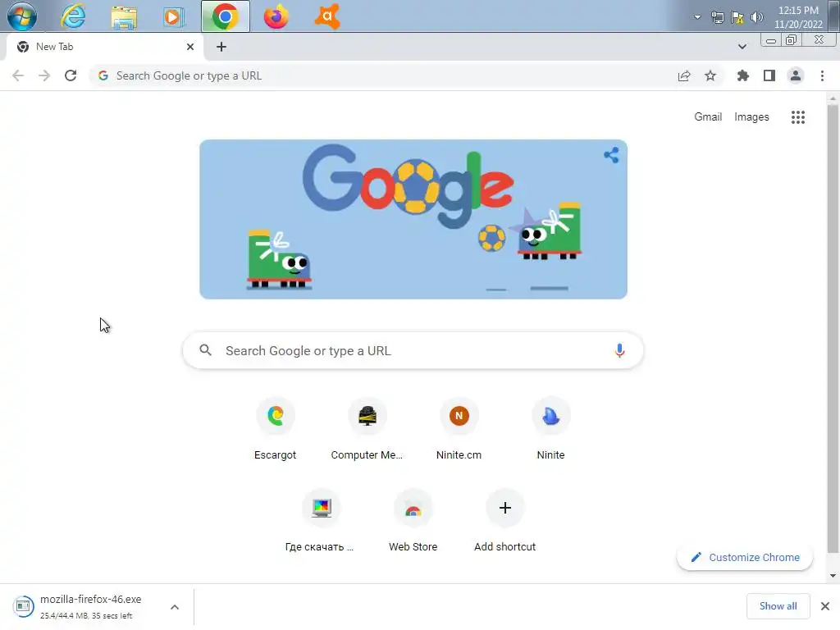Open the profile avatar menu
The image size is (840, 630).
pyautogui.click(x=796, y=76)
